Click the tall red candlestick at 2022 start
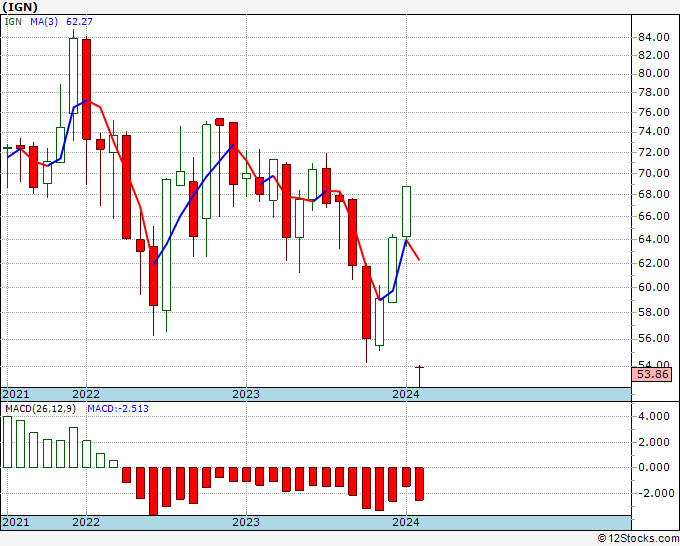 point(86,89)
